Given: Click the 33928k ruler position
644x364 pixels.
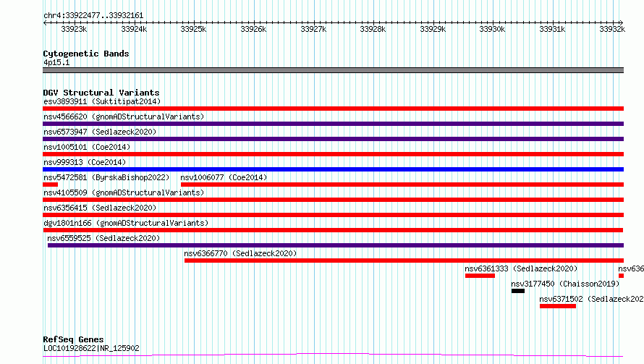Looking at the screenshot, I should click(x=373, y=29).
